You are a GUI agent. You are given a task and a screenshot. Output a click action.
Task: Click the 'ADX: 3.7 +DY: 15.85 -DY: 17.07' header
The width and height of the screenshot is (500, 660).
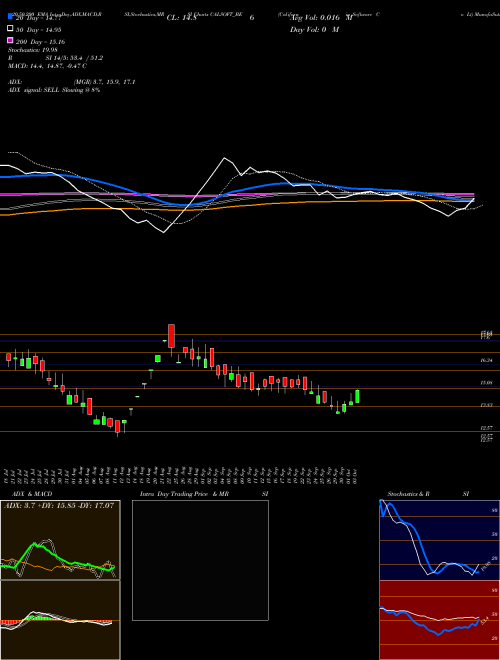(59, 505)
